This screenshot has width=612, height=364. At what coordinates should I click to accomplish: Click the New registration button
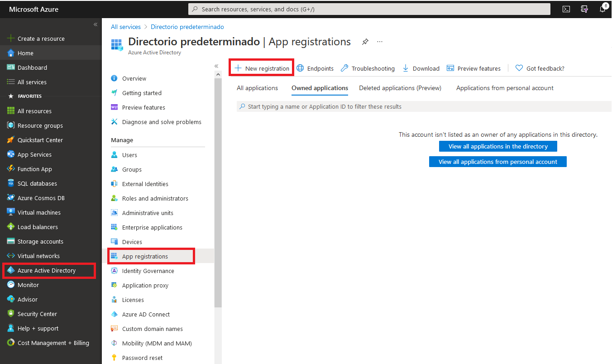261,67
